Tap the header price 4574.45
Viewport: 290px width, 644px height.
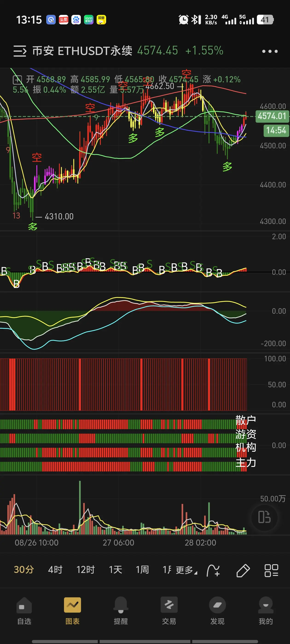(157, 51)
